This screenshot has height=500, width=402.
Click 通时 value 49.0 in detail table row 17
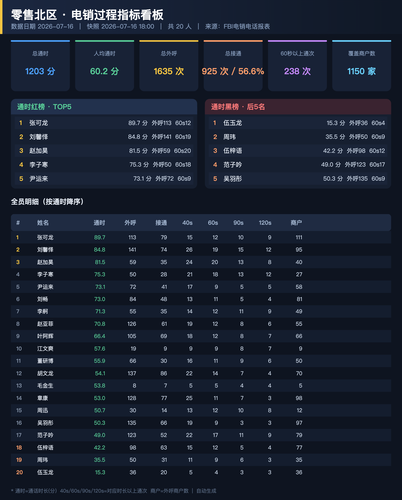pos(100,435)
